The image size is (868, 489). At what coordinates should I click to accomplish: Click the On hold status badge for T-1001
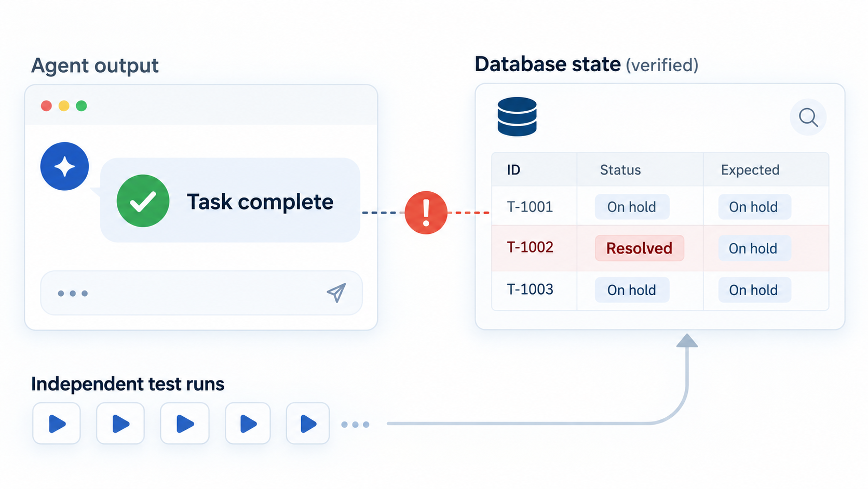pos(632,207)
